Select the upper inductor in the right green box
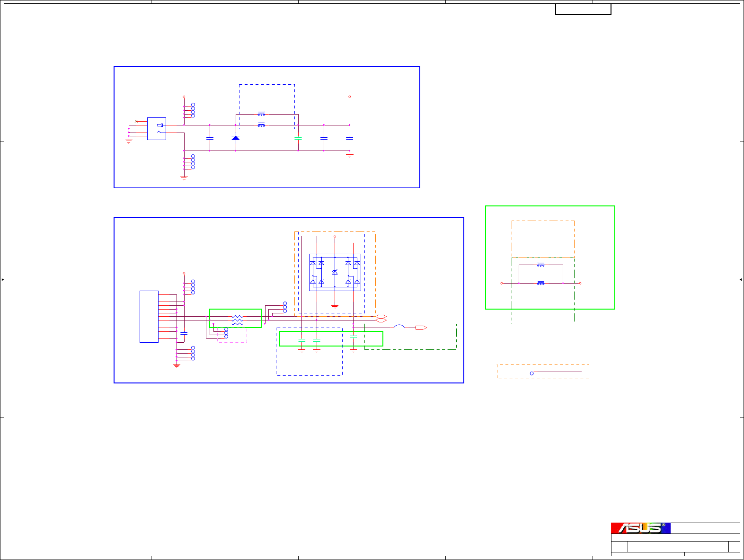 click(540, 265)
